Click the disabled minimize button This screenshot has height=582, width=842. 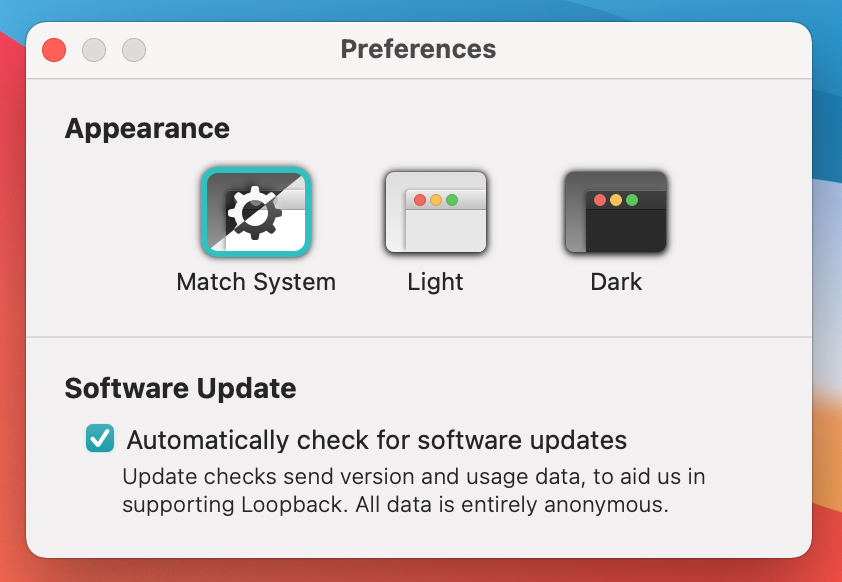click(94, 50)
